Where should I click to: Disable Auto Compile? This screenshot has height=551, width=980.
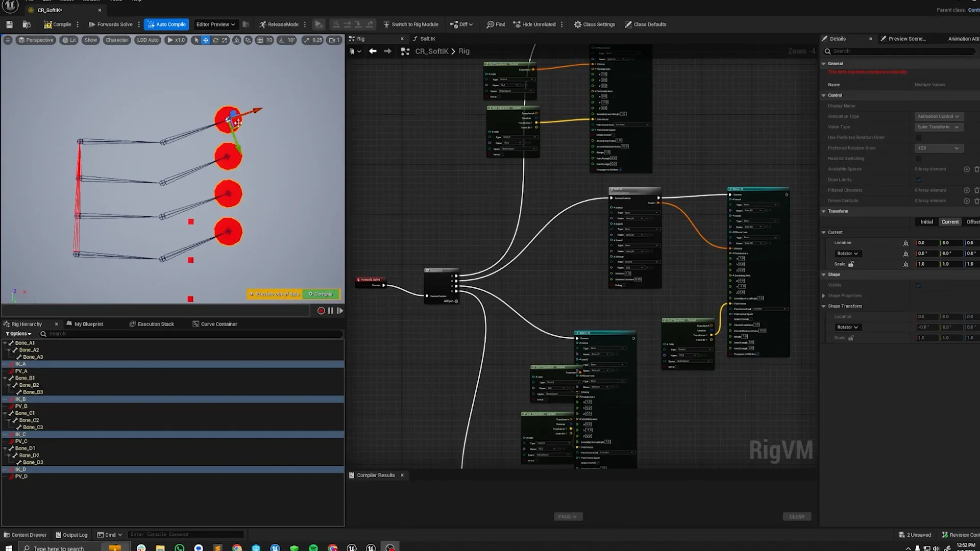pyautogui.click(x=166, y=24)
